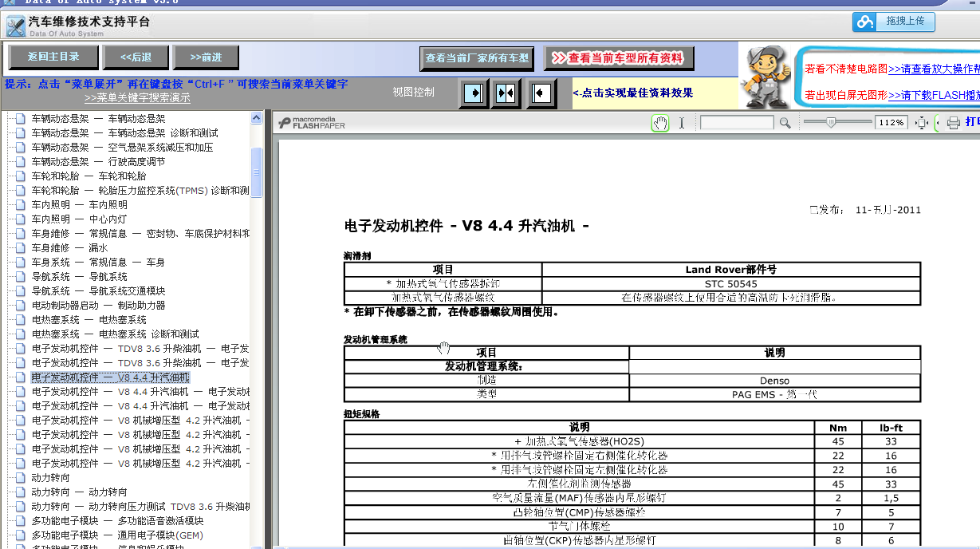The image size is (980, 549).
Task: Click single-word 动力转向 tree entry
Action: [x=51, y=478]
